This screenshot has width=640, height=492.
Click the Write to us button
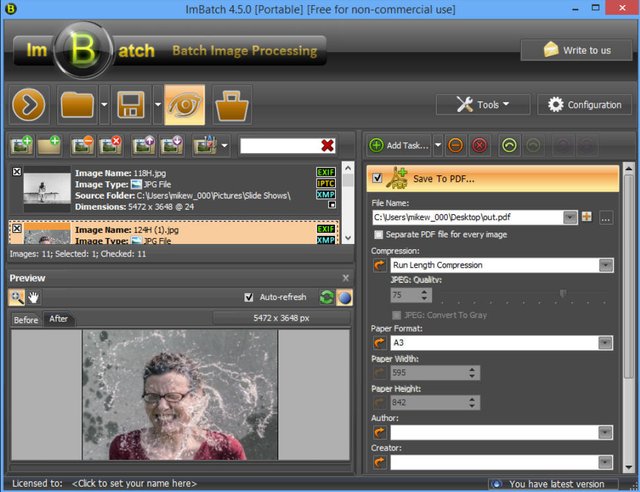[576, 50]
